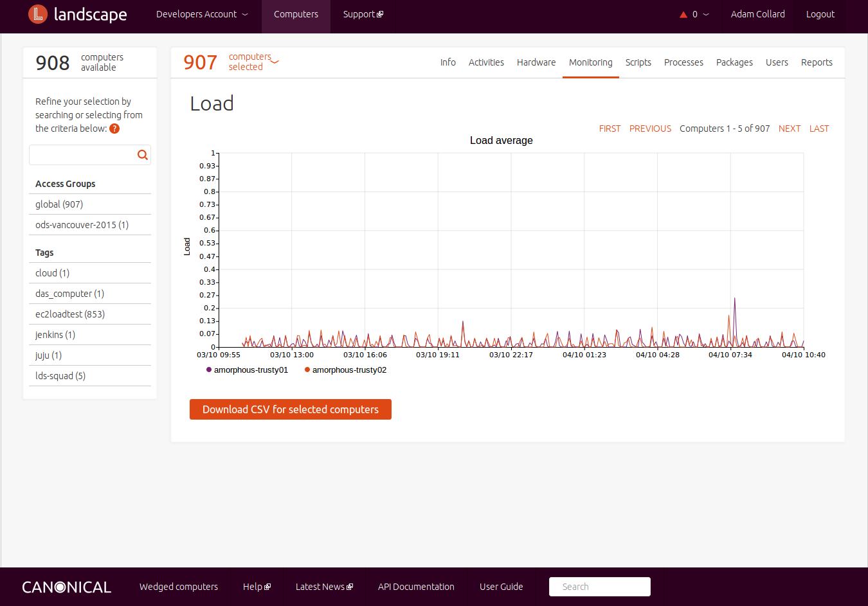Viewport: 868px width, 606px height.
Task: Click the external-link icon beside Latest News
Action: tap(350, 587)
